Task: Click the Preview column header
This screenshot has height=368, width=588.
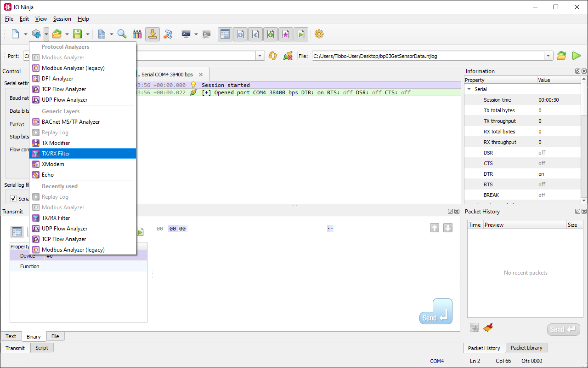Action: pyautogui.click(x=524, y=225)
